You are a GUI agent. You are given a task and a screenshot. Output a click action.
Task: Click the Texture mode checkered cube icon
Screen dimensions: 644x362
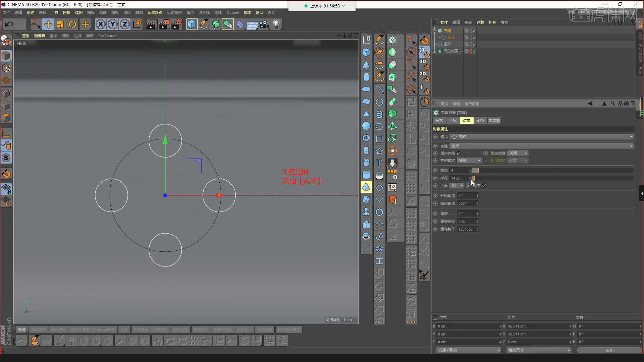6,68
